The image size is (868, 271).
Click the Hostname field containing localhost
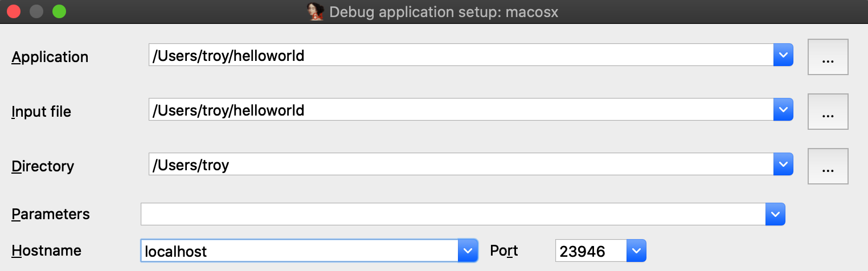point(299,251)
